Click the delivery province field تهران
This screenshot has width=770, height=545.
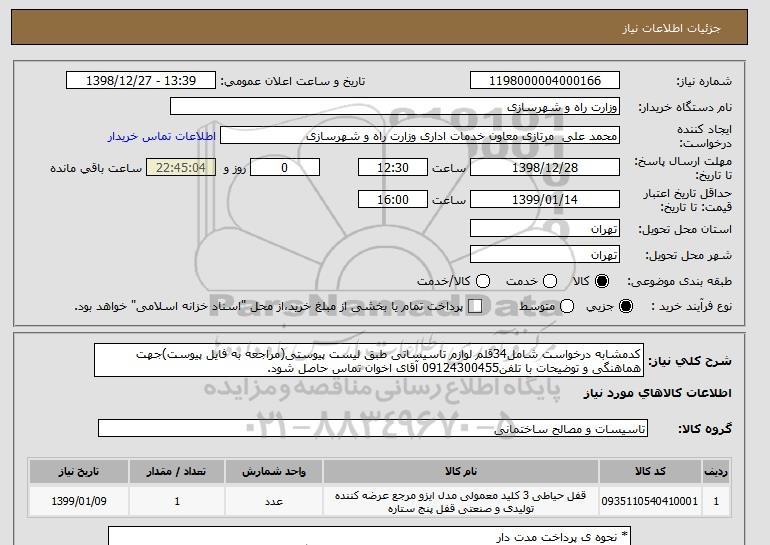[545, 229]
